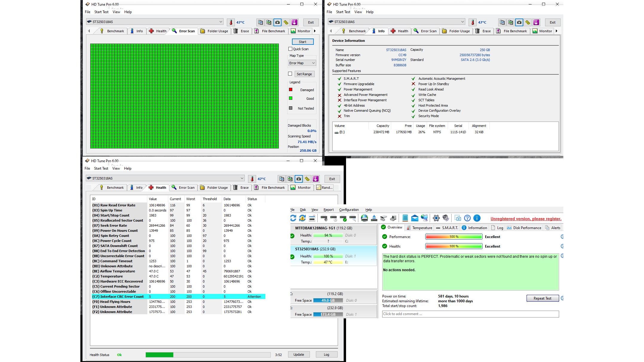Open the Rand... tab in HD Tune Health window

click(x=324, y=188)
